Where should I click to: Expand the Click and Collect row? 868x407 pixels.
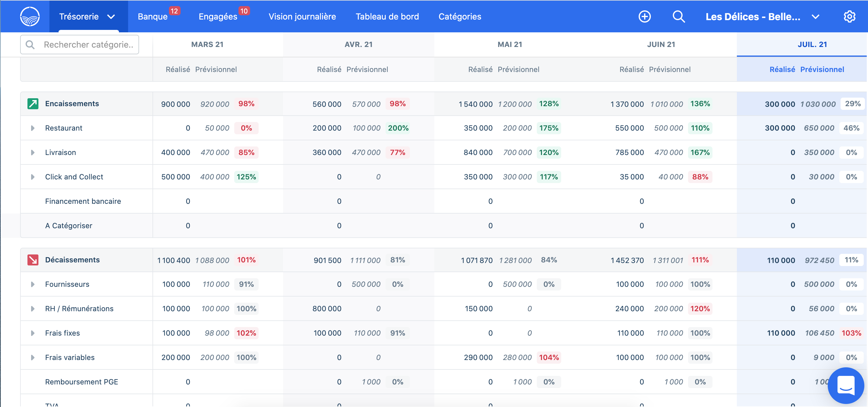click(x=33, y=177)
